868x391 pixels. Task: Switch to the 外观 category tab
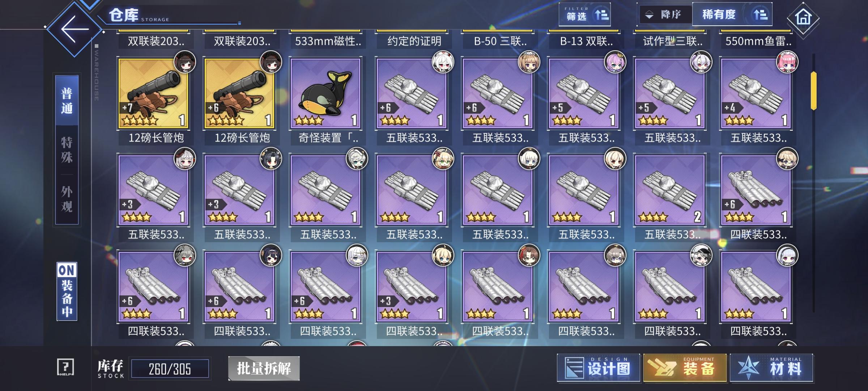coord(67,199)
